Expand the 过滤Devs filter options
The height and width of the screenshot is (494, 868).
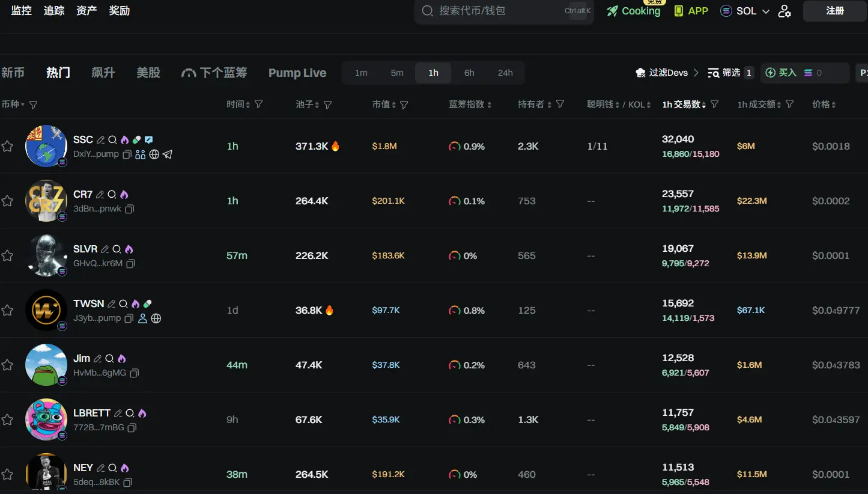[667, 73]
